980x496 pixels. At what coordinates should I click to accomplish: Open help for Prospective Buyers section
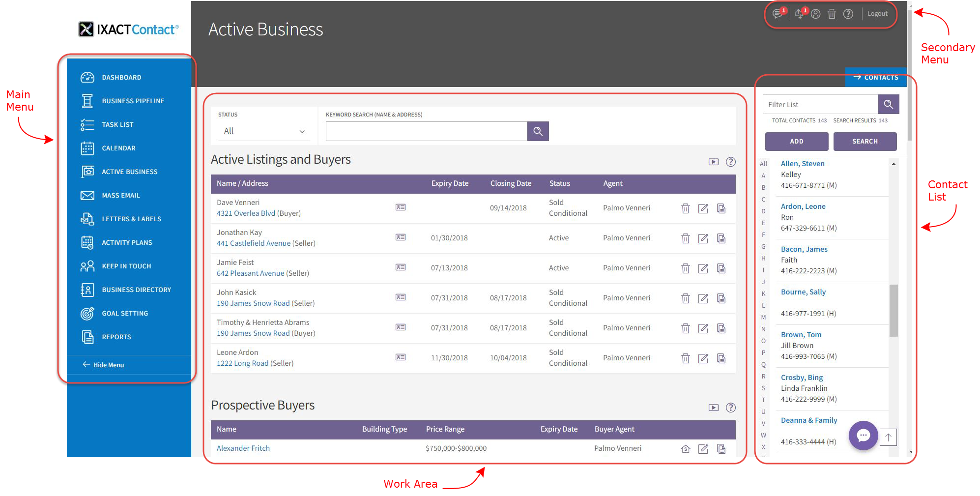[731, 408]
